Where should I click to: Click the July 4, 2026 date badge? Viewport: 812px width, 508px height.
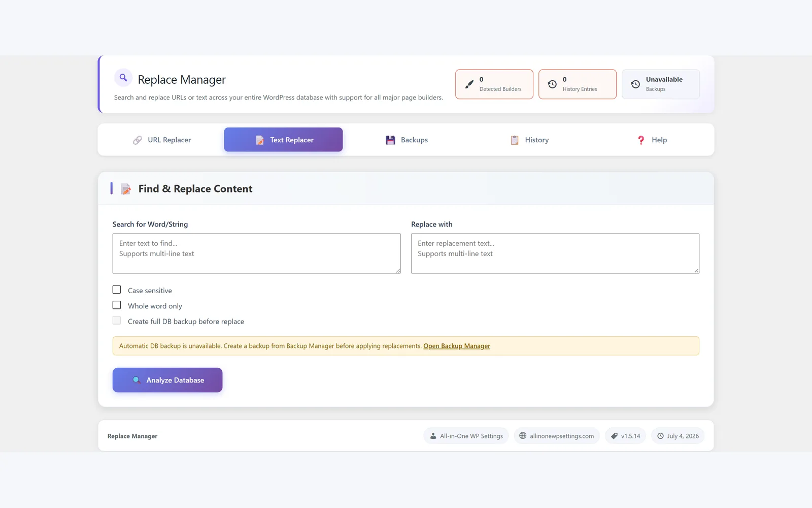678,436
